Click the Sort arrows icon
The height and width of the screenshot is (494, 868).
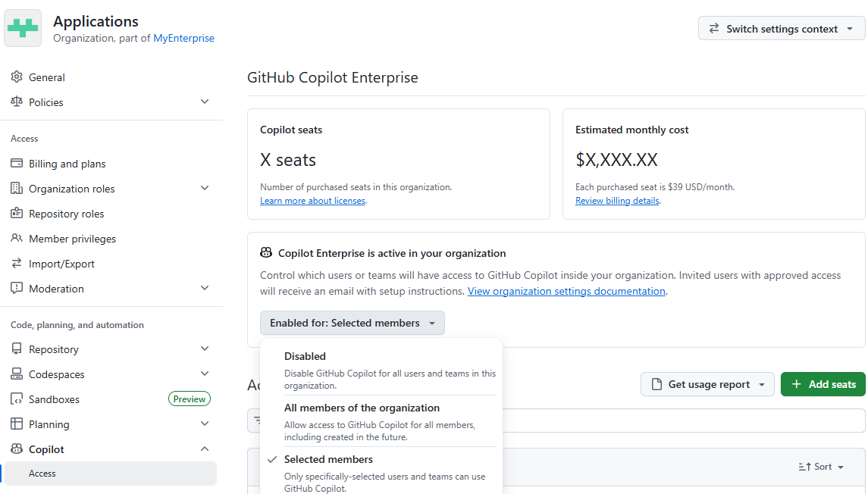[804, 467]
